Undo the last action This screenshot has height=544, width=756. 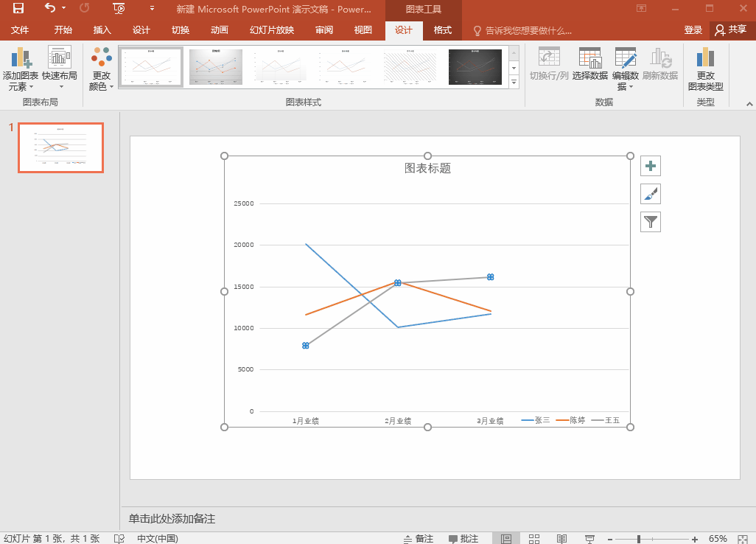coord(49,7)
